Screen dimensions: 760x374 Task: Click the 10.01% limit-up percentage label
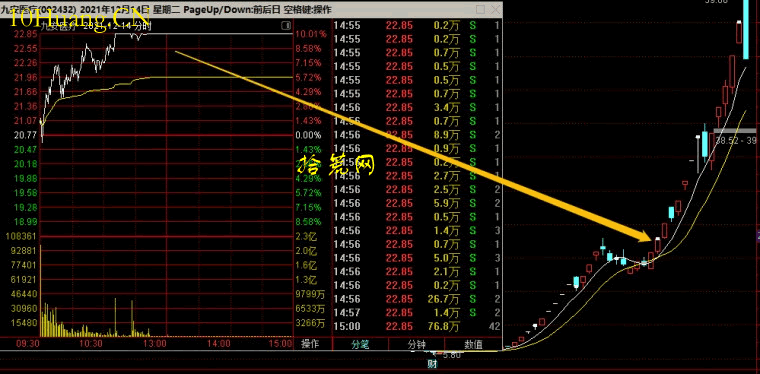308,34
